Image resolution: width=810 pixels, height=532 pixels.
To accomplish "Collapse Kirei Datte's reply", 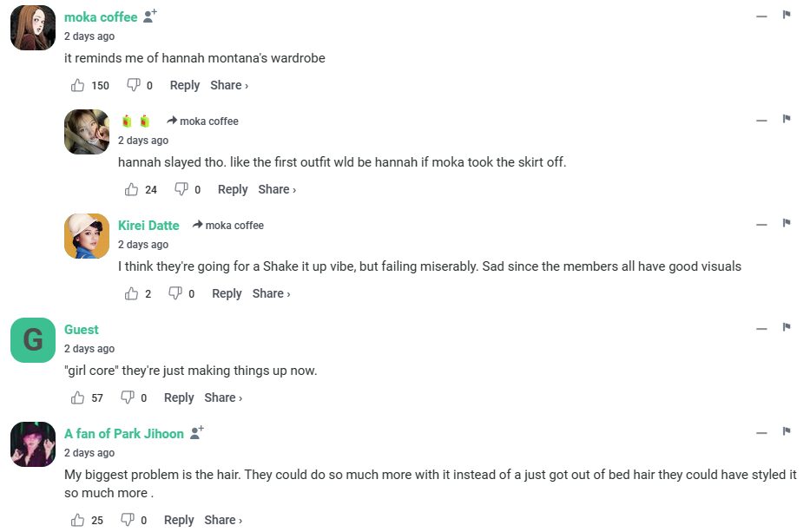I will click(x=761, y=225).
